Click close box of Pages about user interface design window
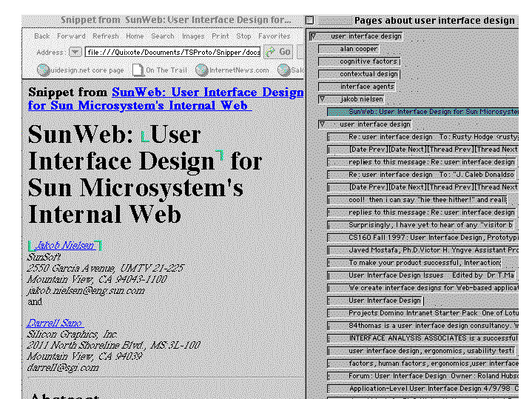 (x=309, y=21)
